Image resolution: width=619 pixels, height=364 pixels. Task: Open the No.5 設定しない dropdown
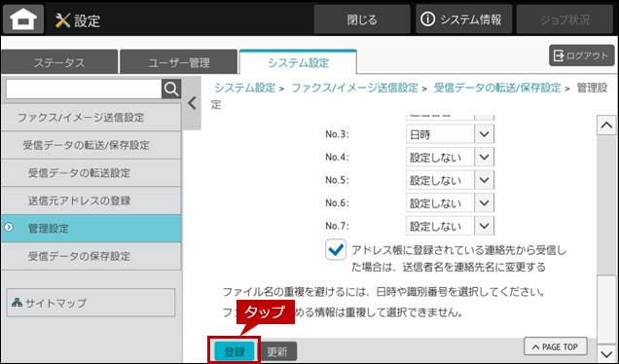450,180
